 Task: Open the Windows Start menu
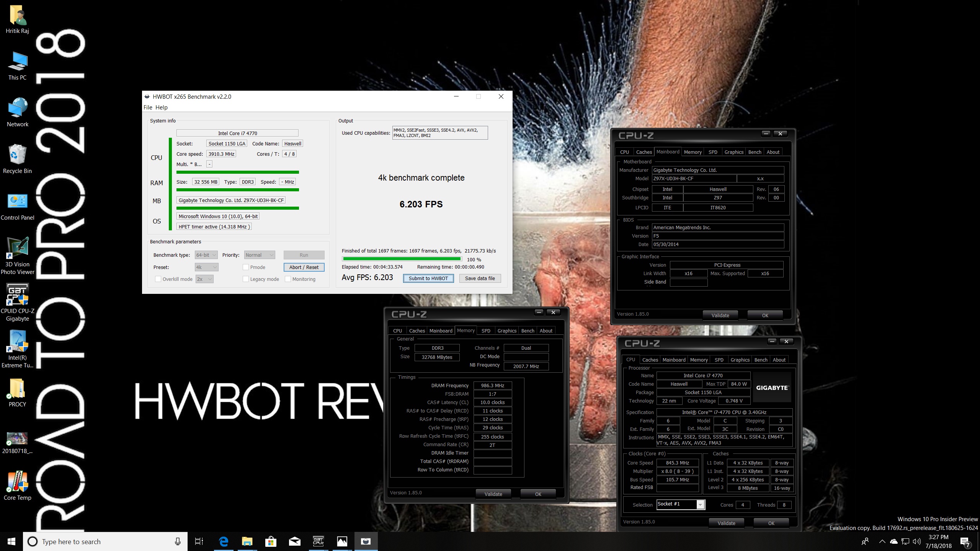11,541
